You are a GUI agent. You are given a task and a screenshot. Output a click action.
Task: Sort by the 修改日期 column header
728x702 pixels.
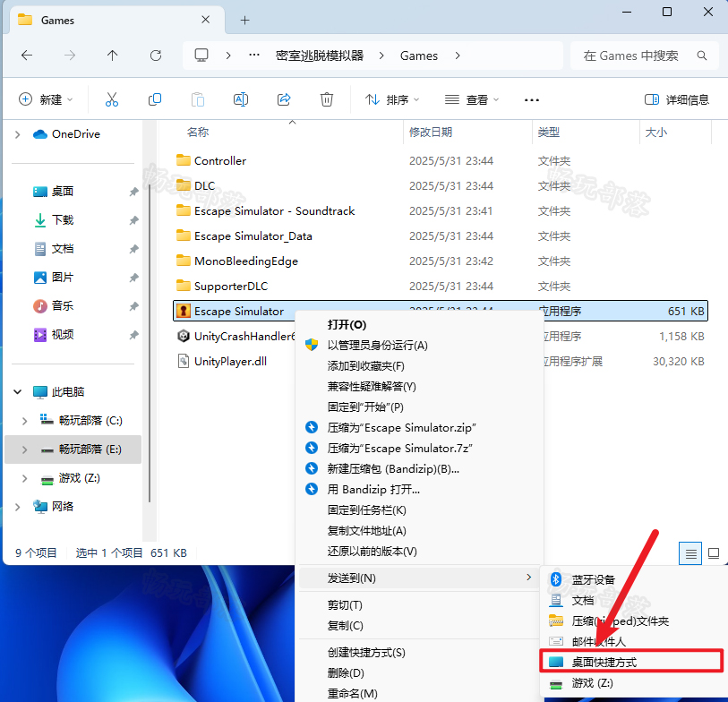pyautogui.click(x=431, y=133)
